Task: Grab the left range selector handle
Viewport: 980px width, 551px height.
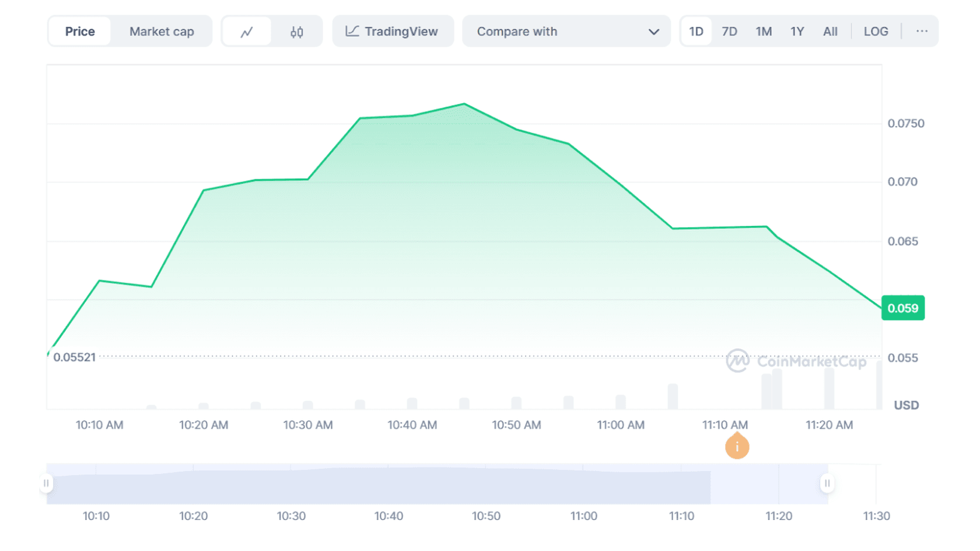Action: 46,483
